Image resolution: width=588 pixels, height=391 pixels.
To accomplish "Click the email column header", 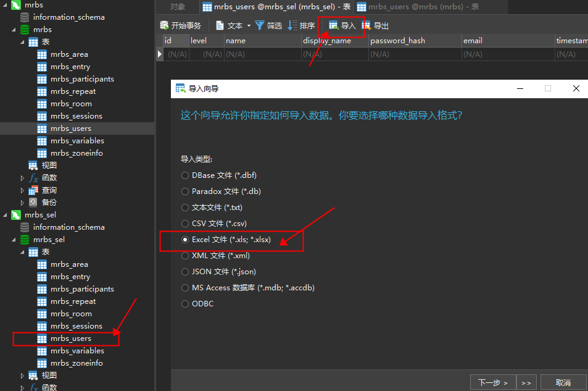I will pos(508,41).
